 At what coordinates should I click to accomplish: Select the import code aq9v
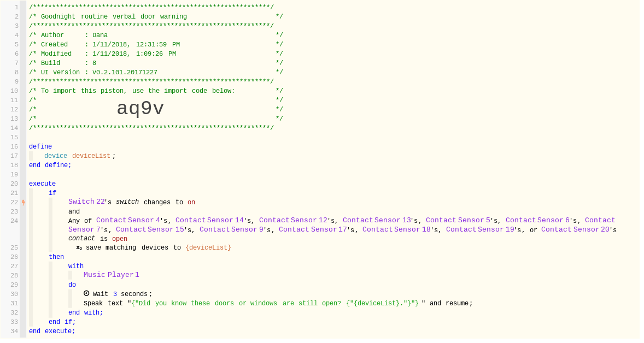tap(140, 109)
